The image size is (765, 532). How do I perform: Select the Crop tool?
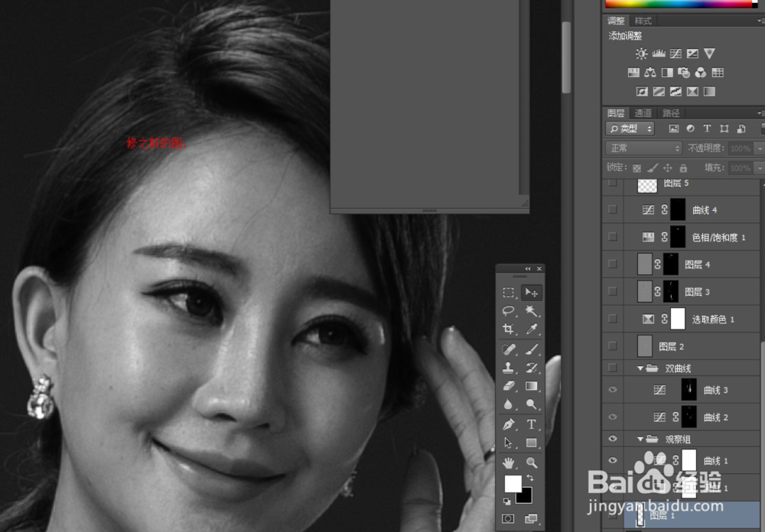[x=509, y=329]
